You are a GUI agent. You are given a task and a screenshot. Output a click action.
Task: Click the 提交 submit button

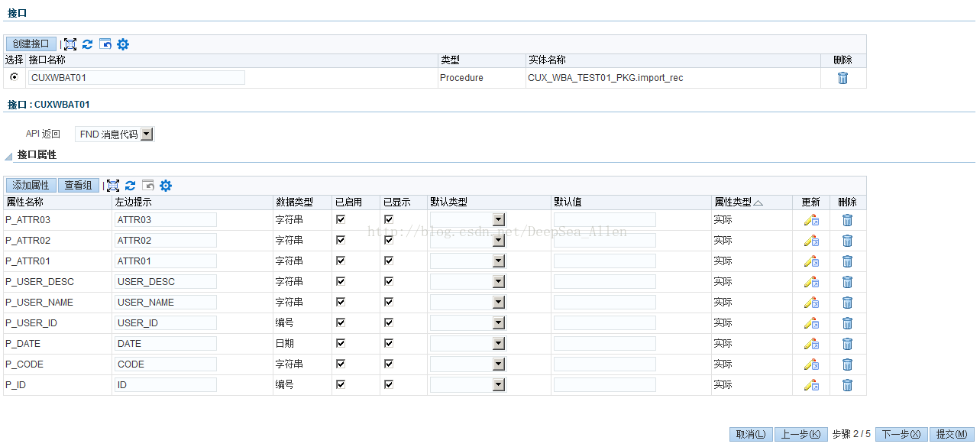[953, 434]
